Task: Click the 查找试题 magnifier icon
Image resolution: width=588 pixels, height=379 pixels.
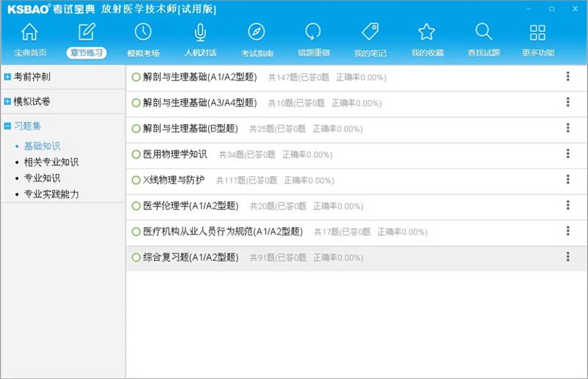Action: click(483, 33)
